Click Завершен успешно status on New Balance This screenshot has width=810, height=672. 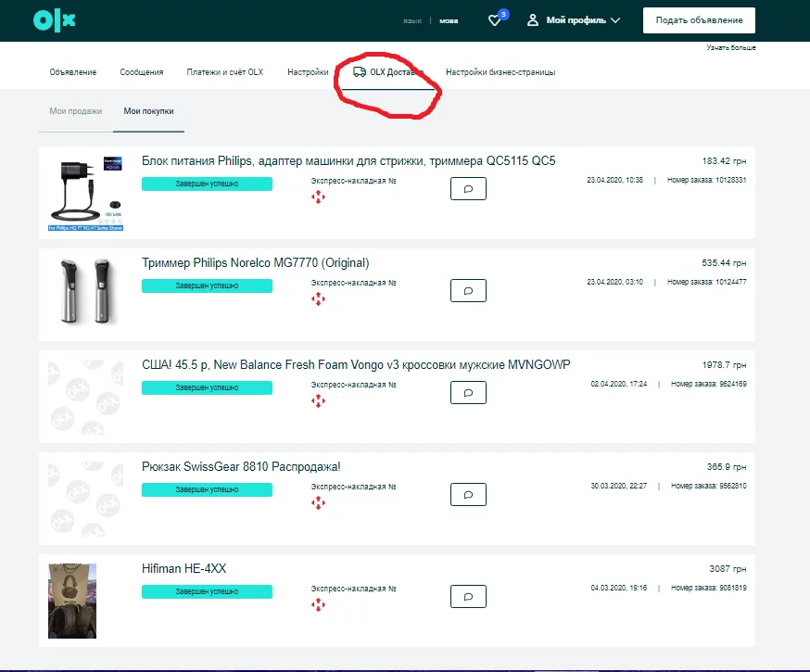(x=207, y=388)
